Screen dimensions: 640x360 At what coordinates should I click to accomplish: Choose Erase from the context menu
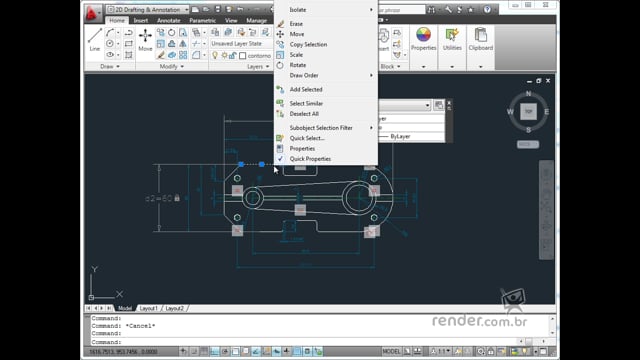[325, 24]
